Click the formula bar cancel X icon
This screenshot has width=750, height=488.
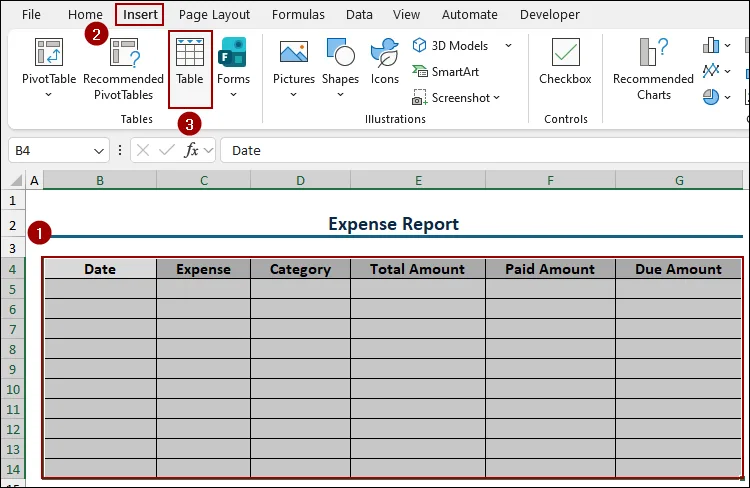click(x=143, y=150)
